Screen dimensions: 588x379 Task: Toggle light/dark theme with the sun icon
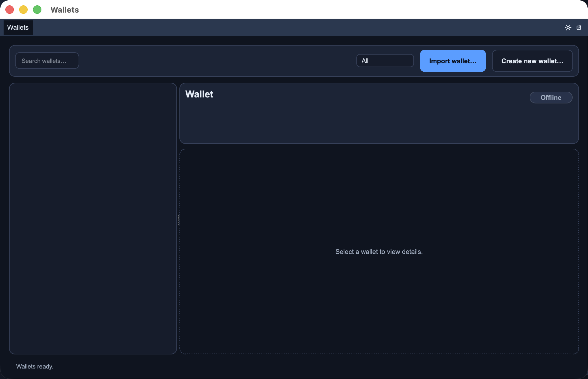tap(568, 27)
